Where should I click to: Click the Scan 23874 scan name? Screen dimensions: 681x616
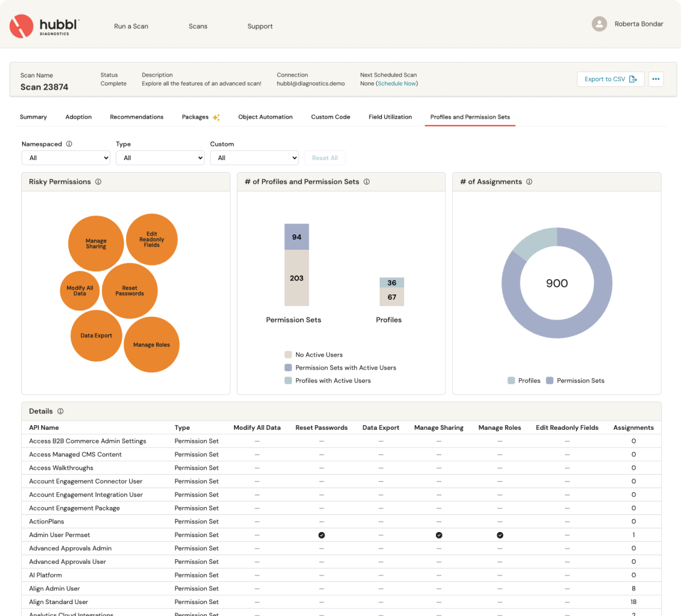[x=44, y=87]
